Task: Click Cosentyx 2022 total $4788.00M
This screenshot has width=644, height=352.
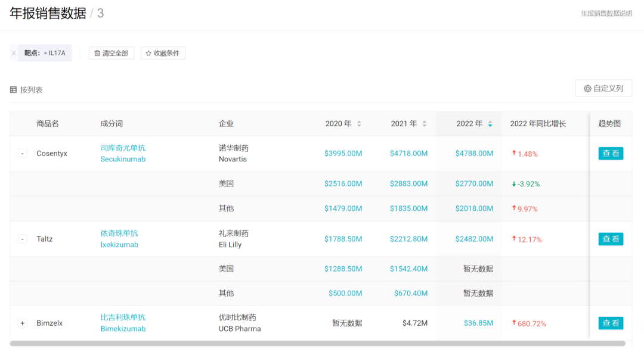Action: pyautogui.click(x=475, y=154)
